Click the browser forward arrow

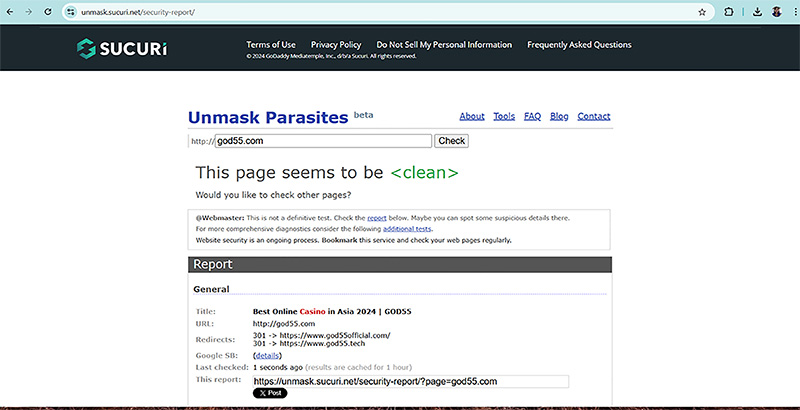(29, 12)
